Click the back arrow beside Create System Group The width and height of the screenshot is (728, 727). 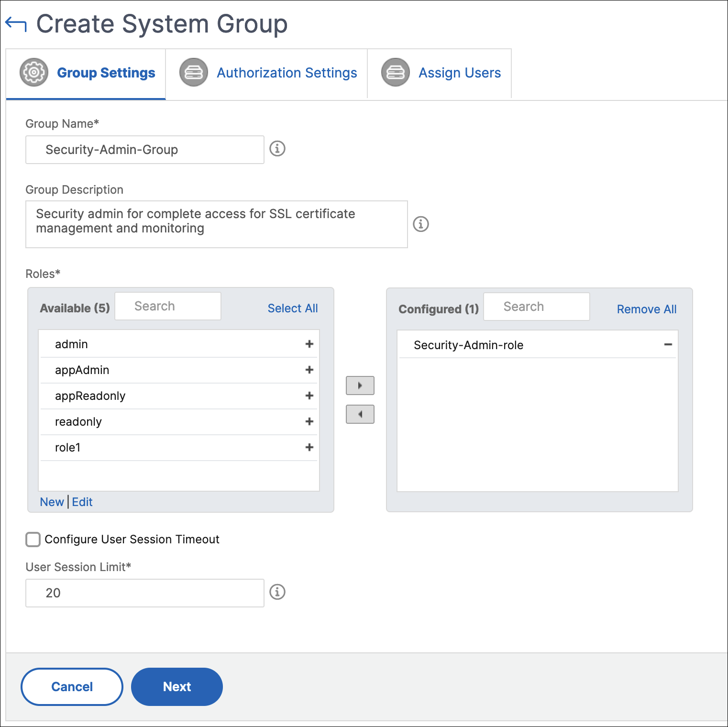pos(15,24)
